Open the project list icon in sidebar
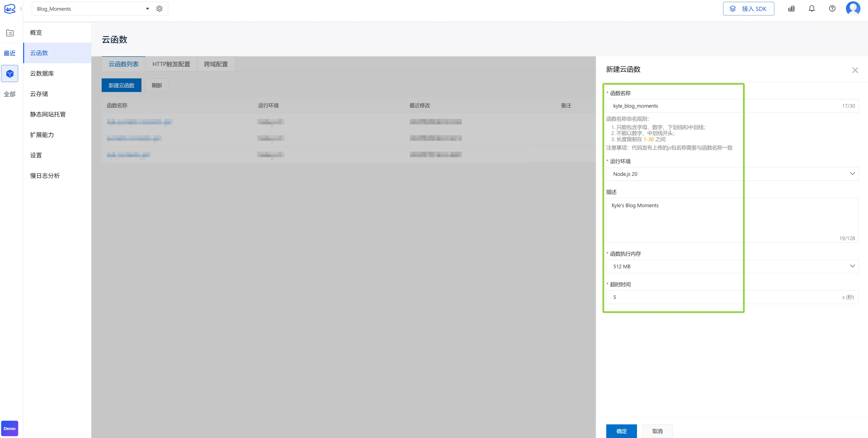Screen dimensions: 868x438 click(x=10, y=33)
